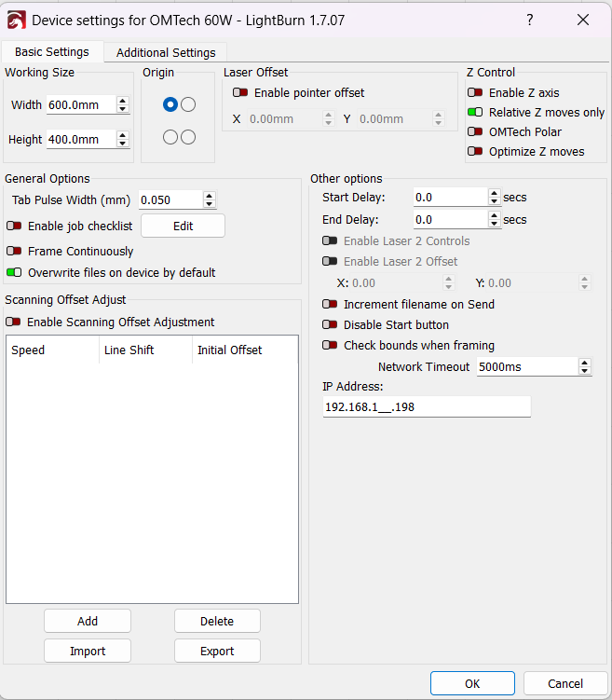The width and height of the screenshot is (612, 700).
Task: Toggle Increment filename on Send
Action: [330, 304]
